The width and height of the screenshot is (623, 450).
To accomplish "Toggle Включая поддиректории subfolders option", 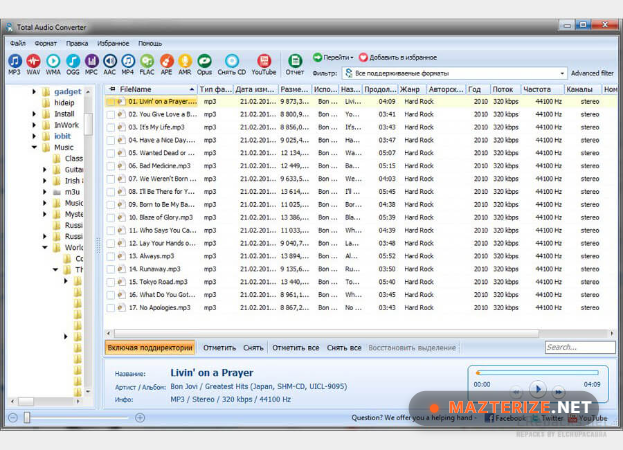I will (x=150, y=348).
